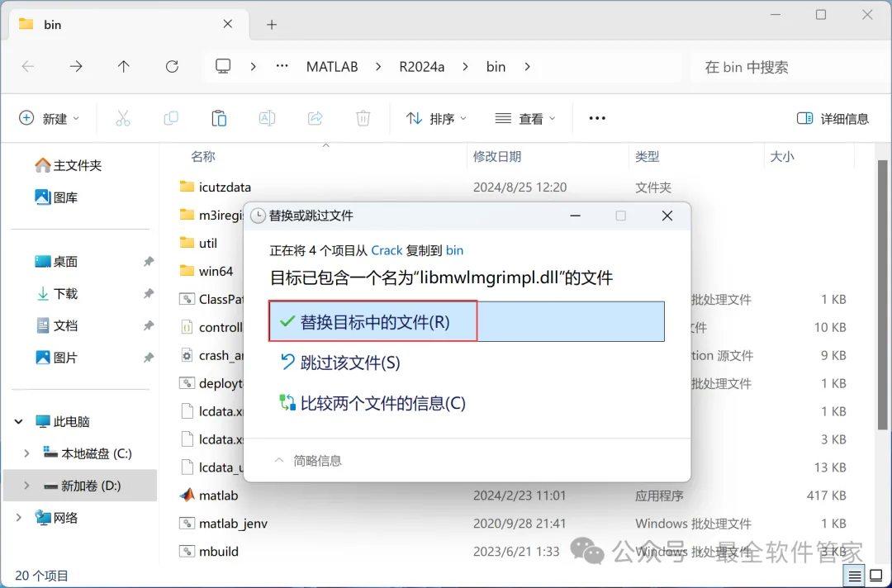Screen dimensions: 892x588
Task: Close the replace or skip files dialog
Action: coord(667,216)
